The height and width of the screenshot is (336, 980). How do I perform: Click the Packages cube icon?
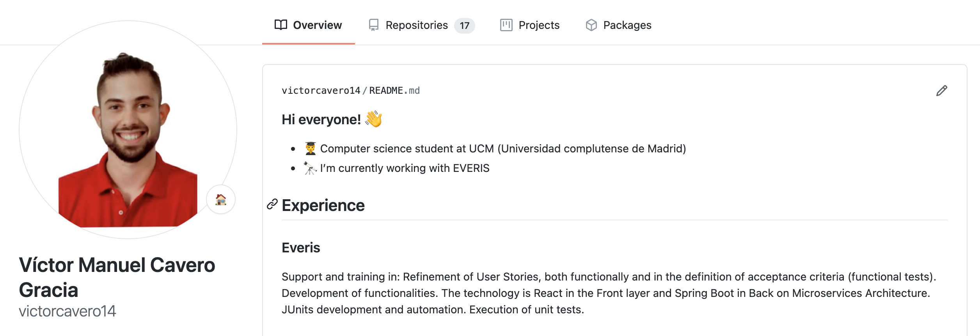[x=591, y=25]
